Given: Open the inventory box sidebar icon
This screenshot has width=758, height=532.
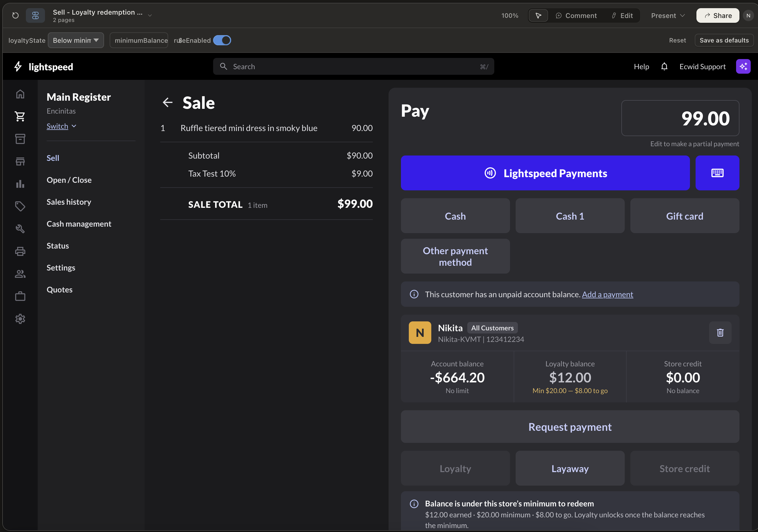Looking at the screenshot, I should coord(20,139).
